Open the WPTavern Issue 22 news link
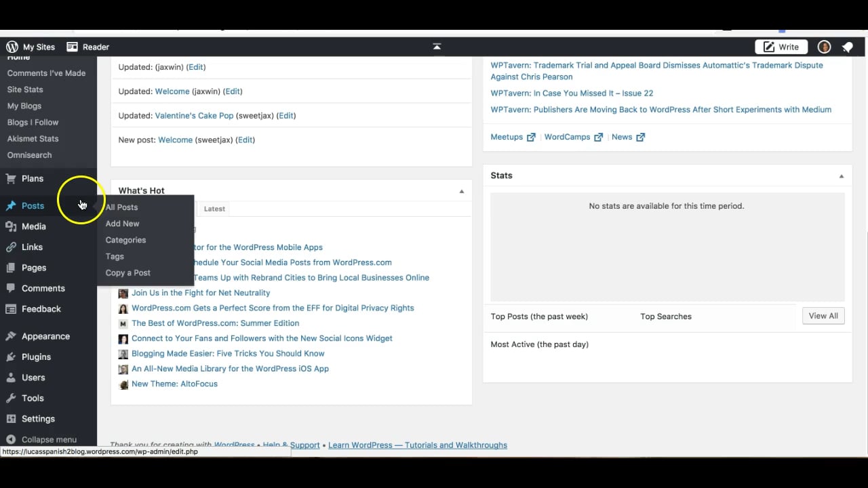The height and width of the screenshot is (488, 868). point(572,93)
